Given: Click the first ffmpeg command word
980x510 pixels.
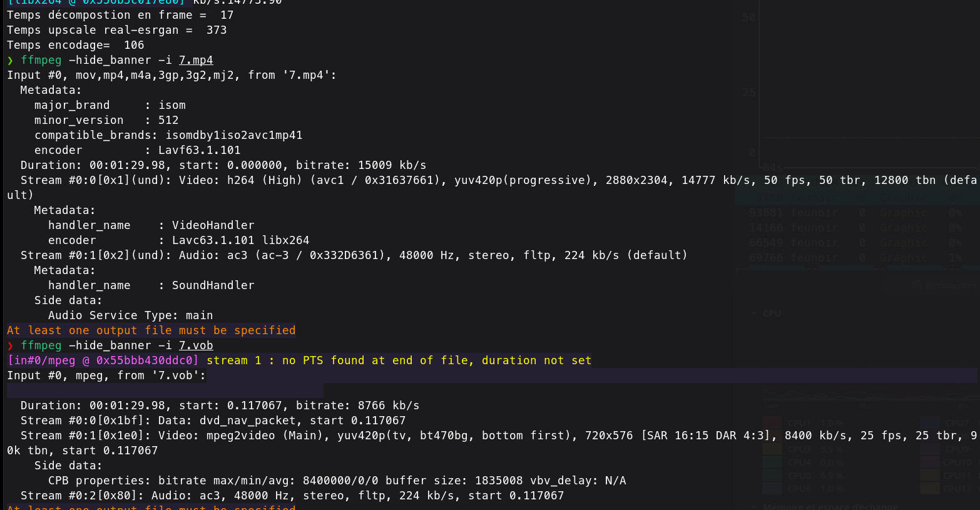Looking at the screenshot, I should pyautogui.click(x=41, y=60).
